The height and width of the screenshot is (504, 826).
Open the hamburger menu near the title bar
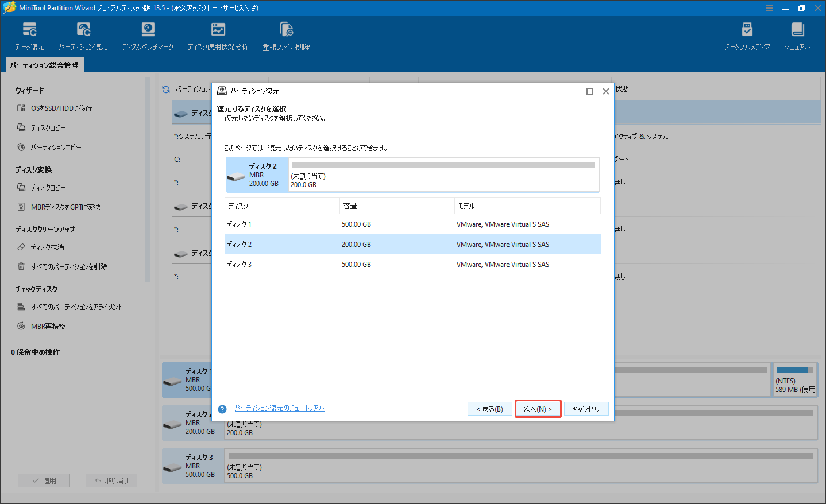click(769, 8)
